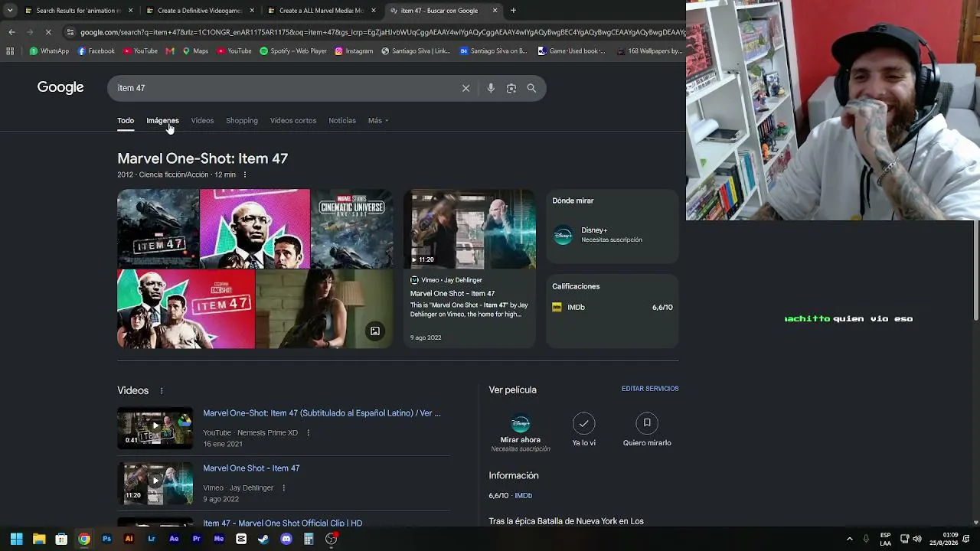This screenshot has width=980, height=551.
Task: Open CapCut from the taskbar
Action: 241,539
